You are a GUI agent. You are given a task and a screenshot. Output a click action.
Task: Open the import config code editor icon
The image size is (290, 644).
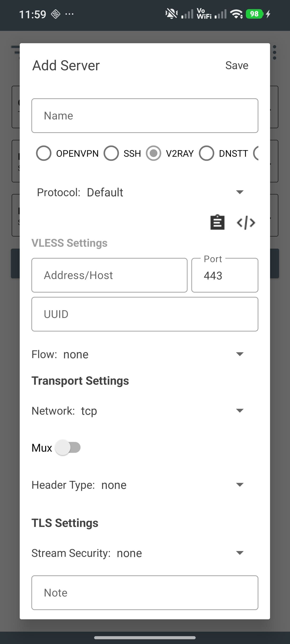246,222
